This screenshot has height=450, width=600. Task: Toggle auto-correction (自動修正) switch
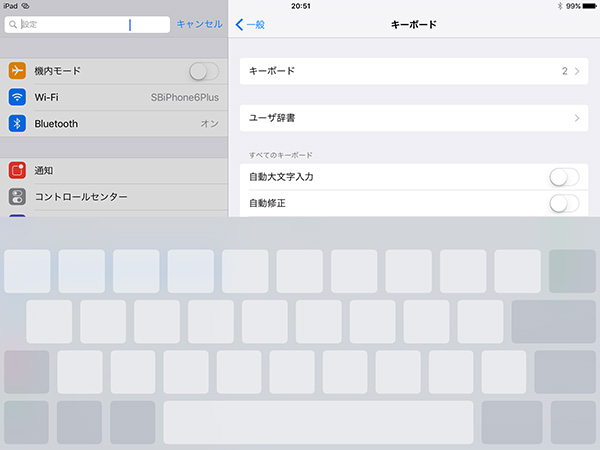[x=564, y=203]
